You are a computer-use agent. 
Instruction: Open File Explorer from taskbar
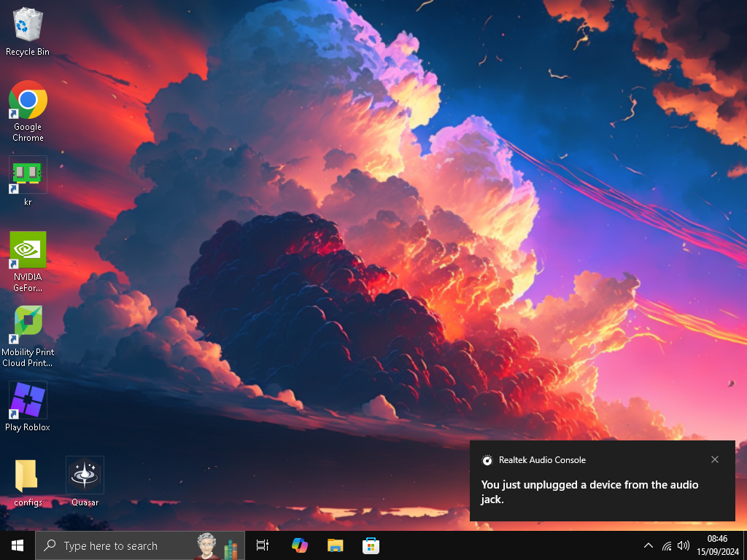[x=336, y=545]
